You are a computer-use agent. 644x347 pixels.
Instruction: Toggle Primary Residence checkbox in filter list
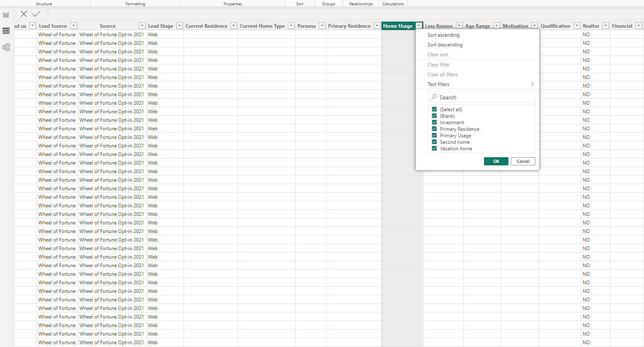(434, 129)
